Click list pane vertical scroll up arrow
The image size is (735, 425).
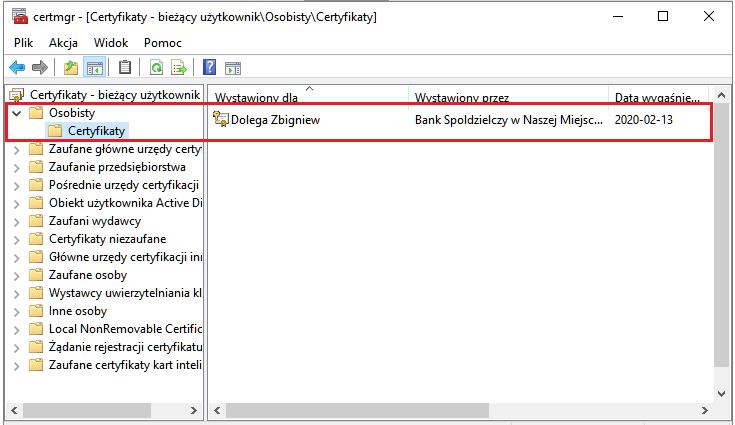pyautogui.click(x=722, y=95)
